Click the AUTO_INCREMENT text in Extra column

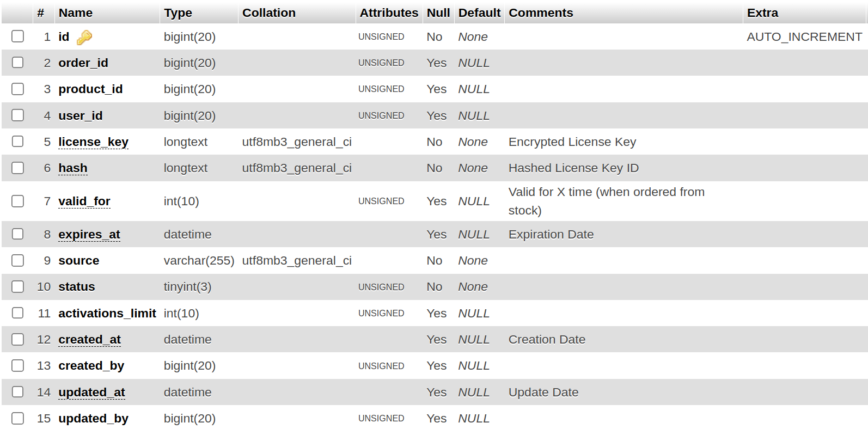[x=804, y=37]
